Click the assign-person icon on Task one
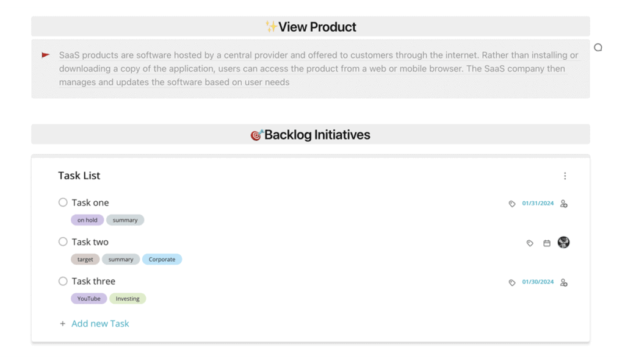This screenshot has width=625, height=364. [563, 203]
